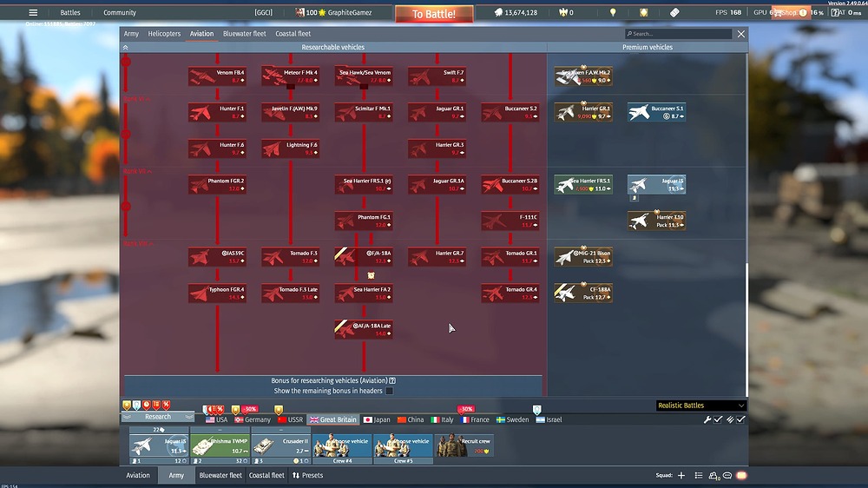The image size is (868, 488).
Task: Open the bonus research help question mark
Action: point(392,380)
